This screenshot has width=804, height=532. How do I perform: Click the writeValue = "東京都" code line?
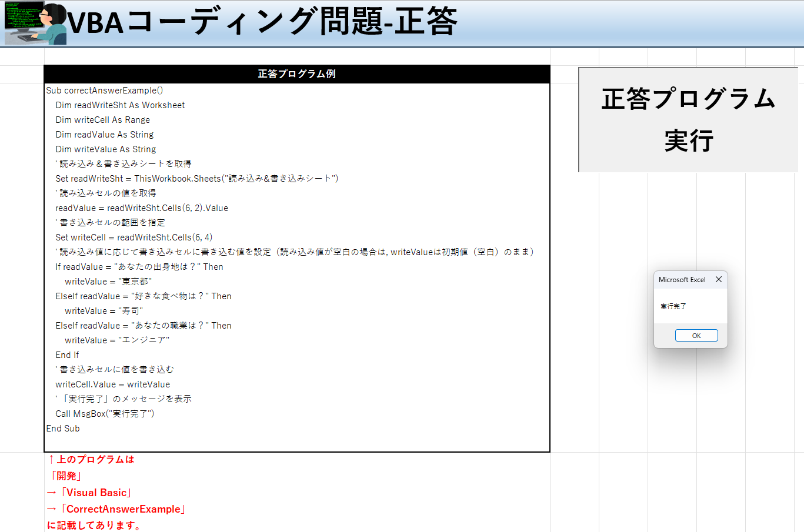click(108, 282)
